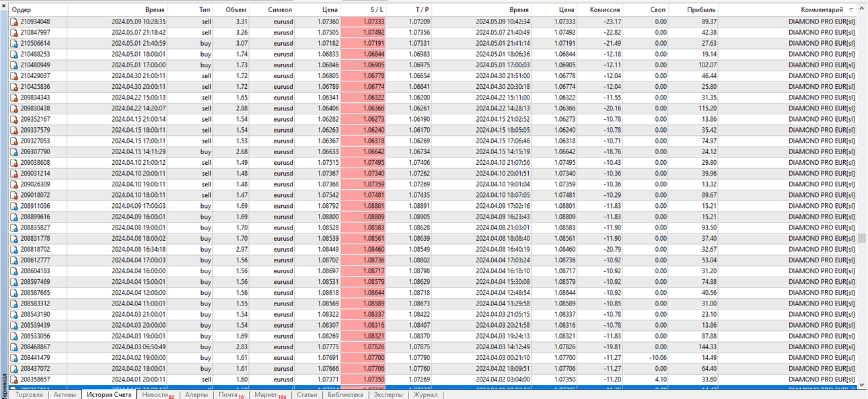Click the order icon beside 209038608
Image resolution: width=868 pixels, height=399 pixels.
tap(14, 163)
